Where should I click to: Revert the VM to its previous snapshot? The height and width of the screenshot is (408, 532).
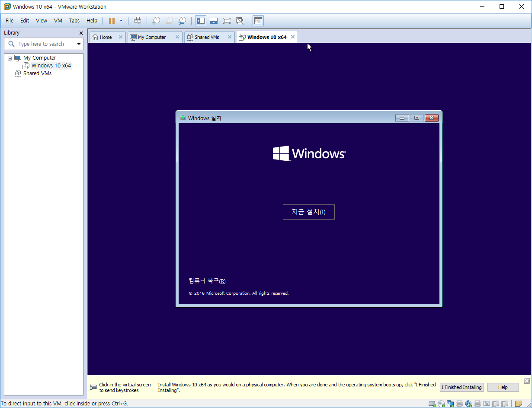(169, 20)
